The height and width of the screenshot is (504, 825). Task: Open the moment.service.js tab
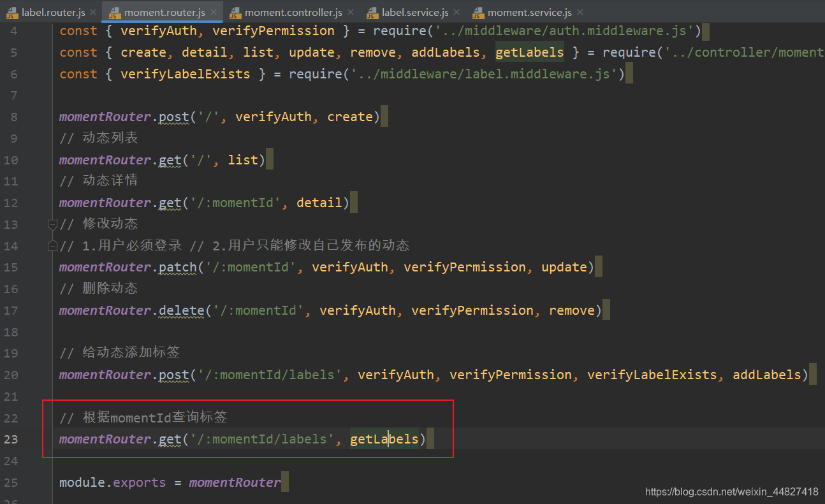pyautogui.click(x=529, y=12)
